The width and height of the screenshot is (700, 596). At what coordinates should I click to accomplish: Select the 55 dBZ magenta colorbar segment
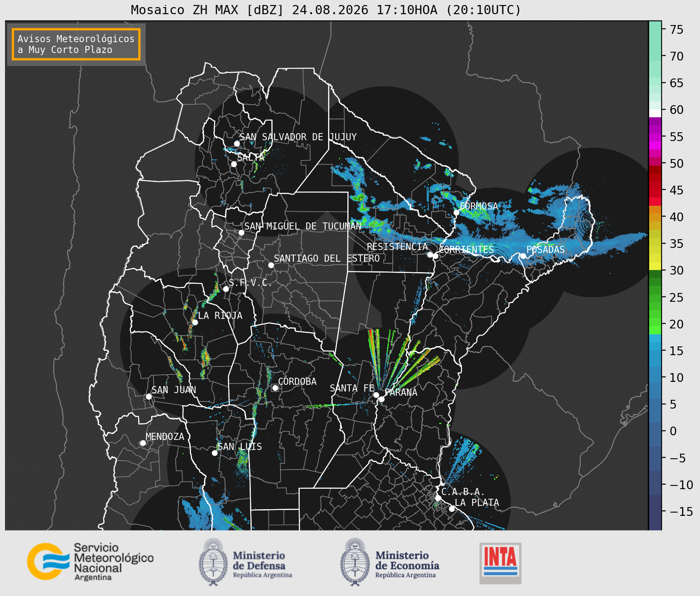[655, 137]
